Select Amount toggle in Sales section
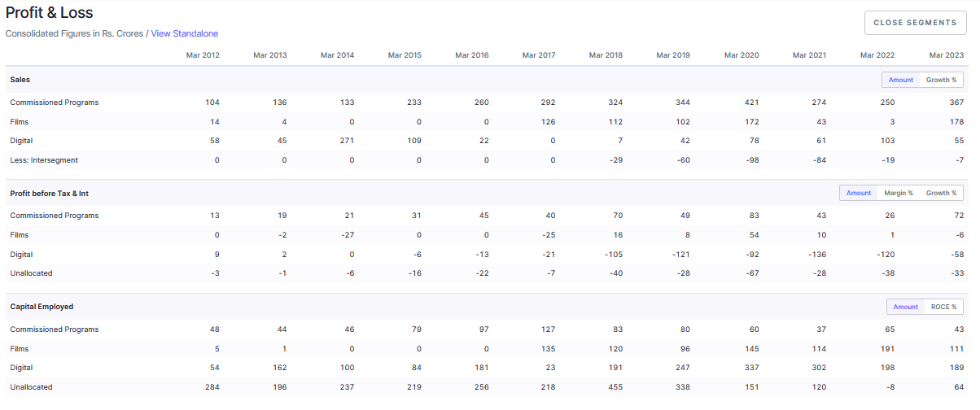Screen dimensions: 980x410 click(x=901, y=80)
